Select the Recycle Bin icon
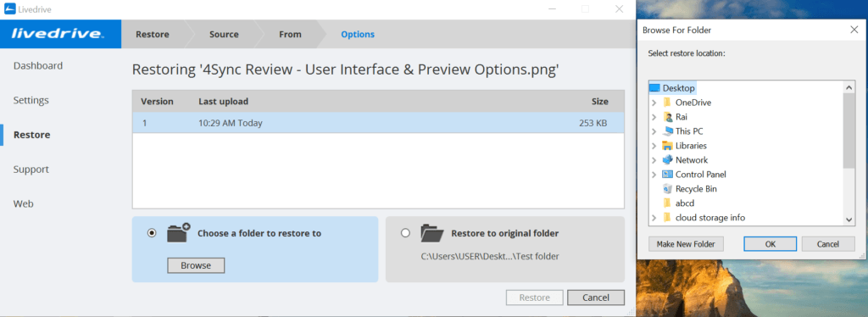Viewport: 868px width, 317px height. [x=667, y=189]
